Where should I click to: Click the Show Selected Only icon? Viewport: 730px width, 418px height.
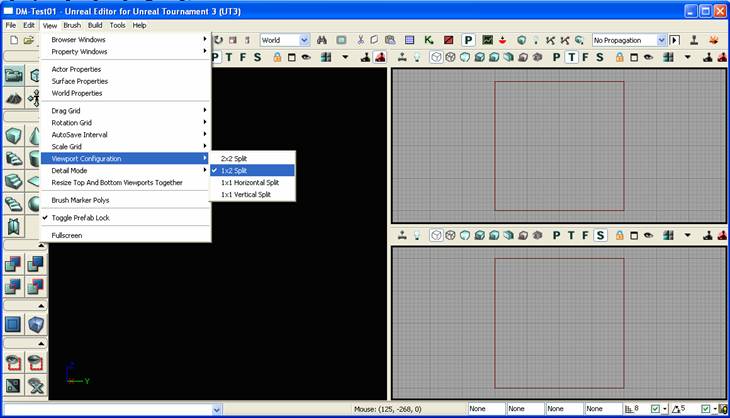[13, 363]
